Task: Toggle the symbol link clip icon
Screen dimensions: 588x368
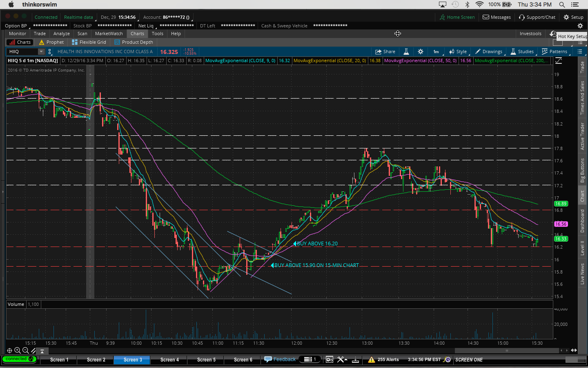Action: click(50, 52)
